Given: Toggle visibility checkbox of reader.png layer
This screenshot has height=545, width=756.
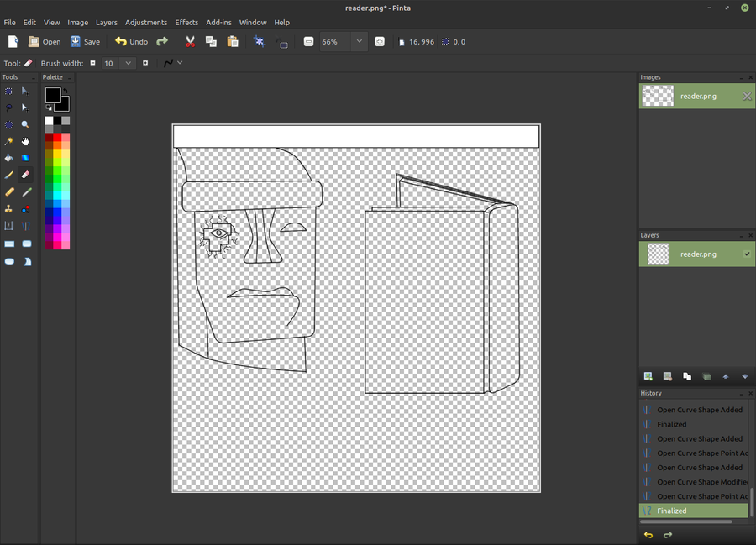Looking at the screenshot, I should pos(746,254).
